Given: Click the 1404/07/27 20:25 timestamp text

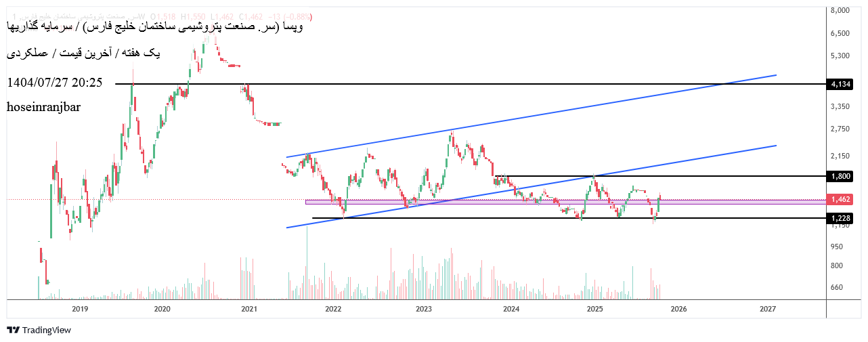Looking at the screenshot, I should [x=55, y=83].
